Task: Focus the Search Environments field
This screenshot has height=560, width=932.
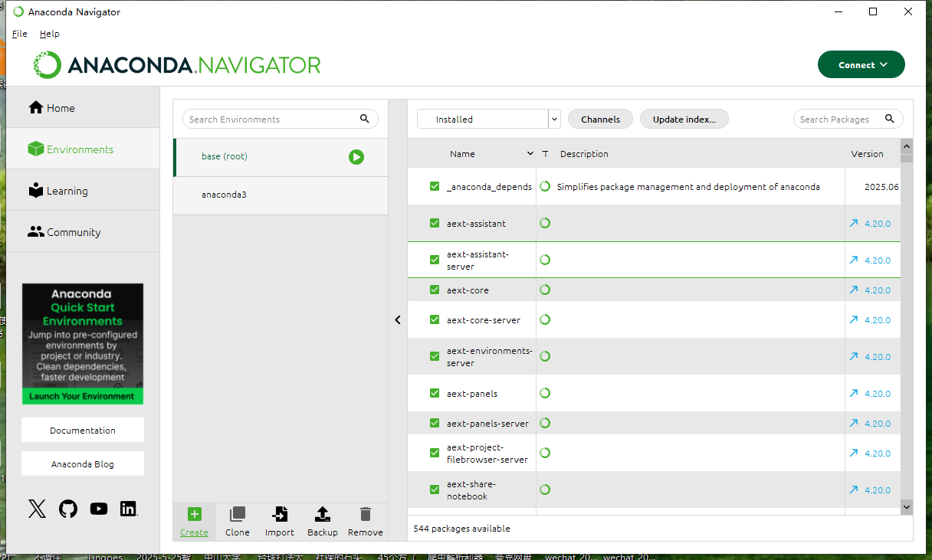Action: click(281, 119)
